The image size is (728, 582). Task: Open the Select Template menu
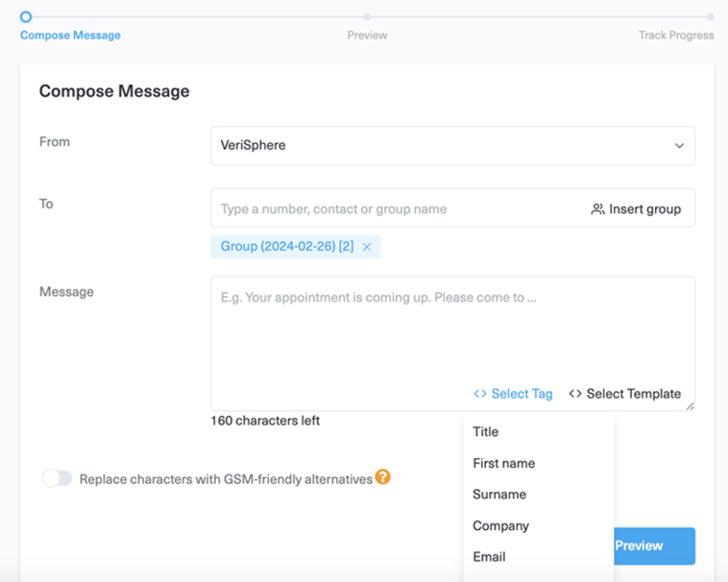coord(625,394)
